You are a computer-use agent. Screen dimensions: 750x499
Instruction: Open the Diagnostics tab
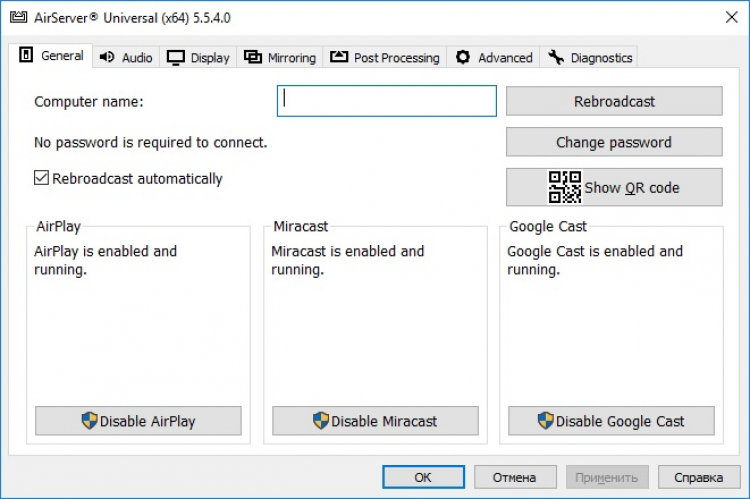point(591,57)
